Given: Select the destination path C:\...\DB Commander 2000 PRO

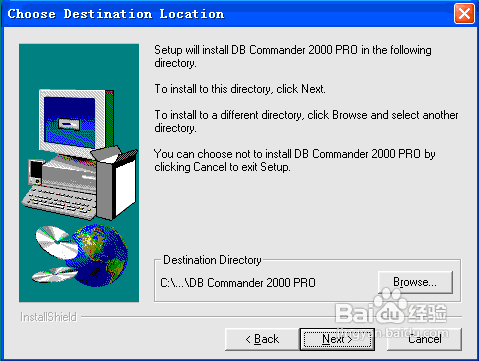Looking at the screenshot, I should tap(238, 283).
